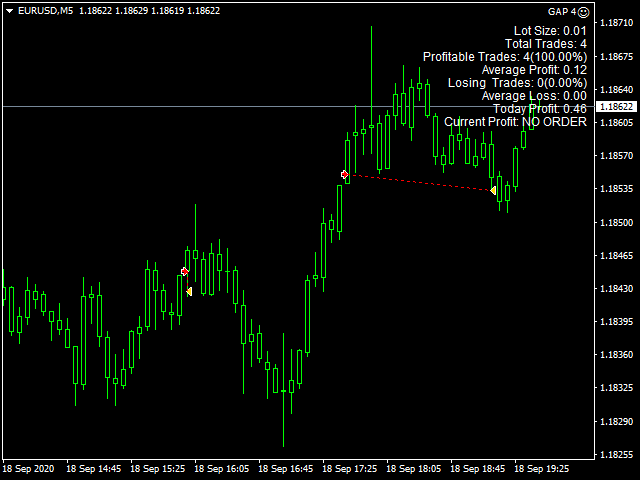The height and width of the screenshot is (480, 640).
Task: Click the red dashed trade line
Action: [x=420, y=182]
